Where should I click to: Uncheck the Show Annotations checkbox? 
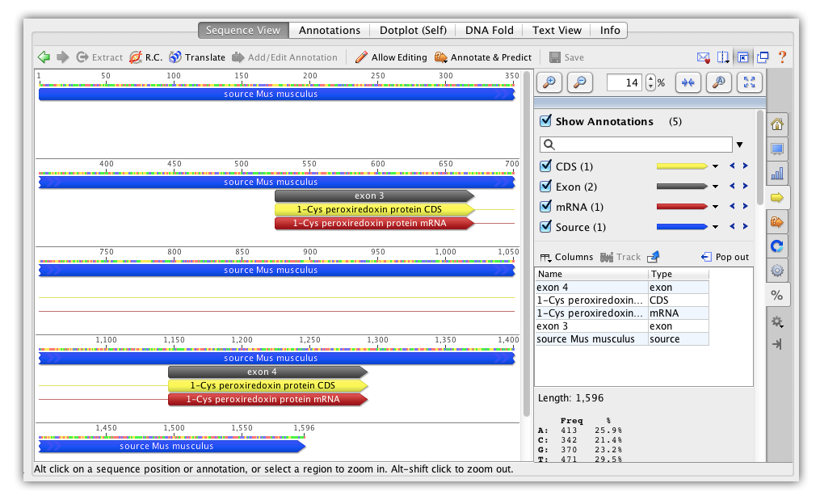[545, 121]
